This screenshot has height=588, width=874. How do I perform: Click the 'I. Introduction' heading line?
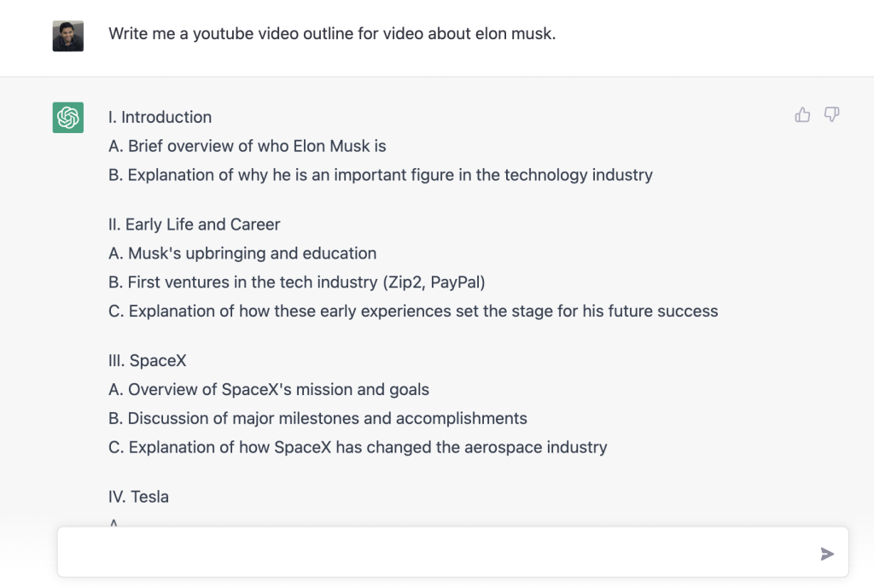pos(160,117)
